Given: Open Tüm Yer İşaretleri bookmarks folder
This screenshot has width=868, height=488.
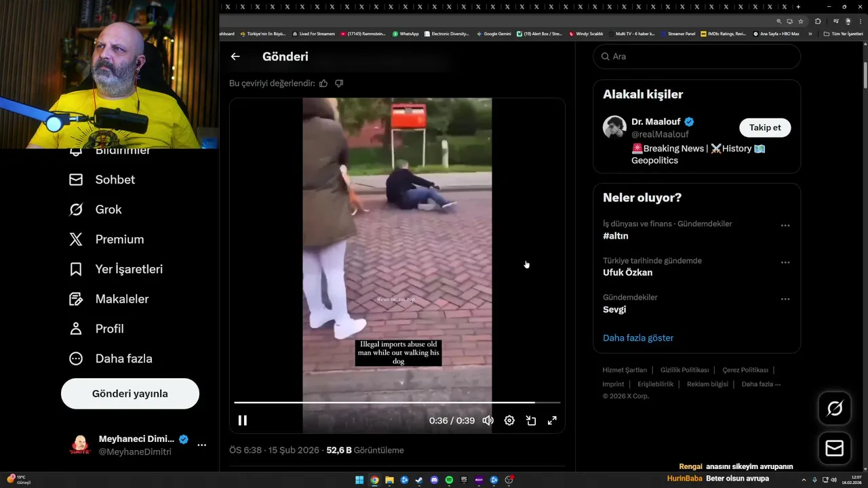Looking at the screenshot, I should pos(843,34).
